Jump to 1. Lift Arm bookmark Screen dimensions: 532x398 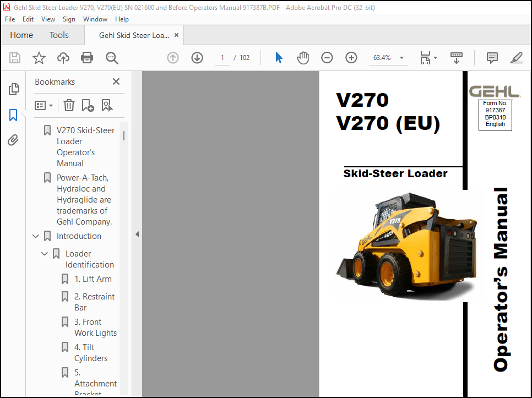(x=93, y=279)
